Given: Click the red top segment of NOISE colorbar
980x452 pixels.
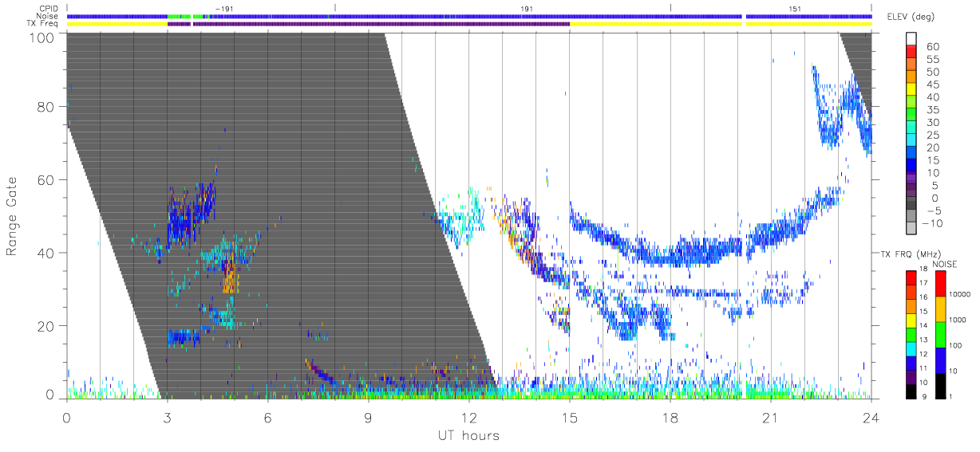Looking at the screenshot, I should point(941,285).
